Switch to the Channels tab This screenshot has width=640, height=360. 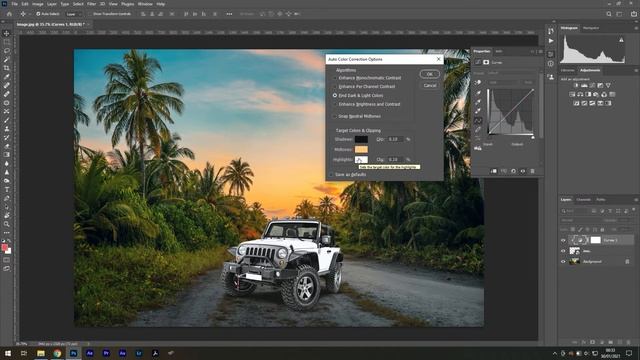(x=583, y=200)
